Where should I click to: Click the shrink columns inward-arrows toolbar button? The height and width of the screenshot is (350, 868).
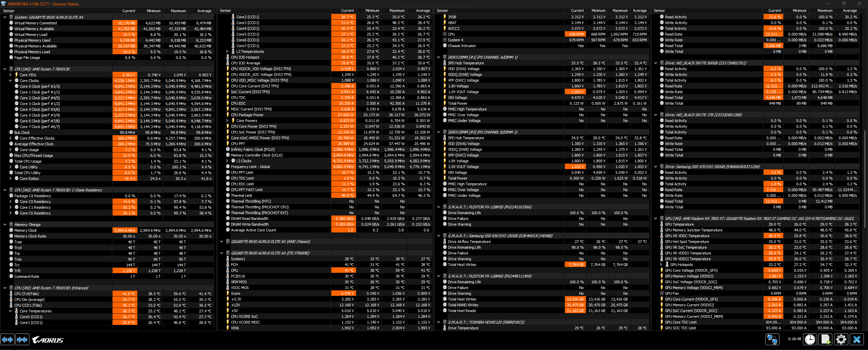point(22,339)
